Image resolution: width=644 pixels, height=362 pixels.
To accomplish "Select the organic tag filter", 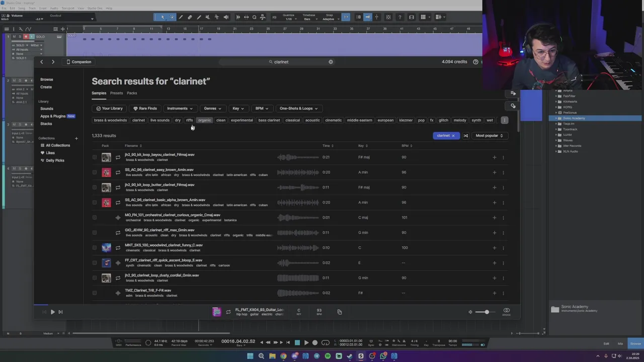I will [x=204, y=120].
